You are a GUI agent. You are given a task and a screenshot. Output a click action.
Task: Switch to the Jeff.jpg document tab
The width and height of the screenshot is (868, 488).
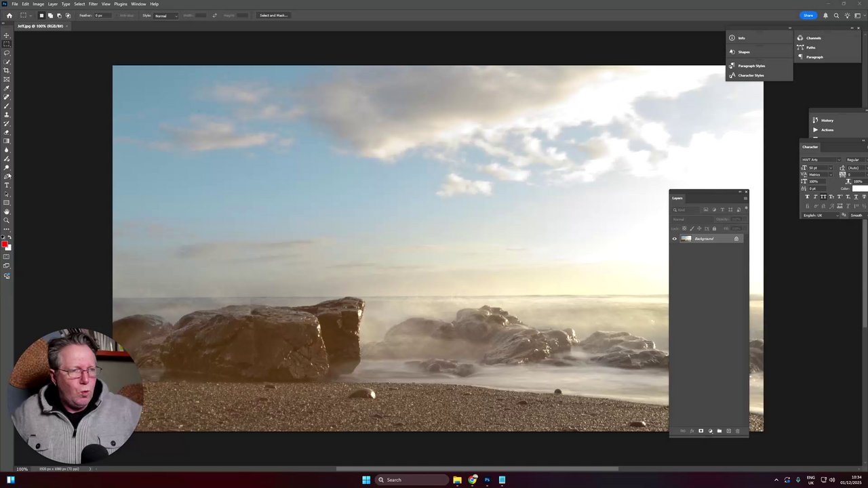(40, 26)
